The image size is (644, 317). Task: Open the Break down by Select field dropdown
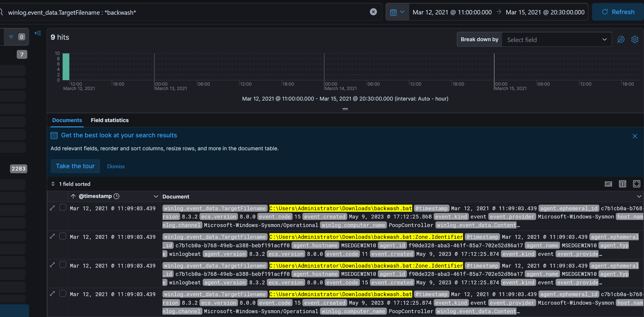tap(557, 39)
